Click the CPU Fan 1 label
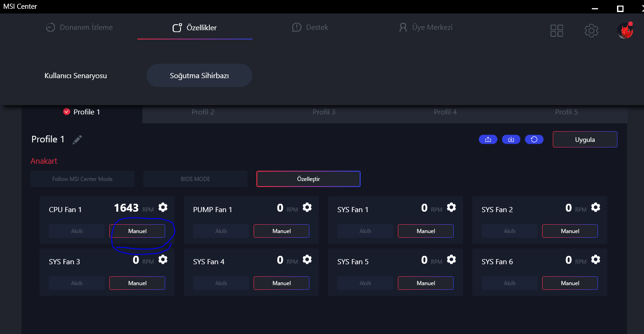Viewport: 644px width, 334px height. point(65,210)
